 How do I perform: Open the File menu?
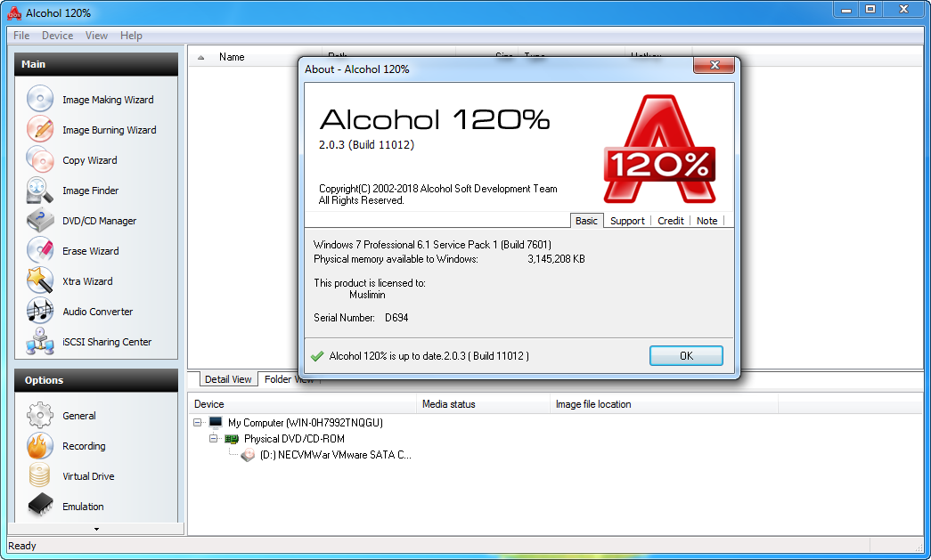pyautogui.click(x=21, y=36)
